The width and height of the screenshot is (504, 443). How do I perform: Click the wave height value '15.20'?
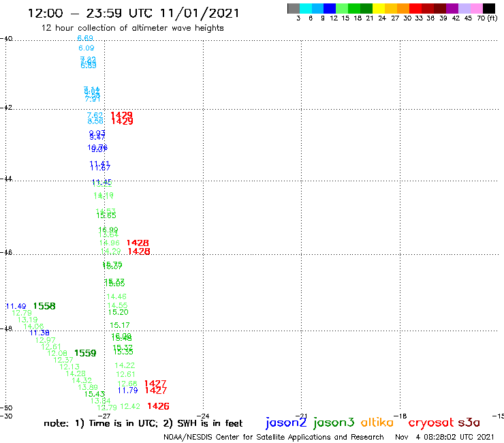point(119,312)
